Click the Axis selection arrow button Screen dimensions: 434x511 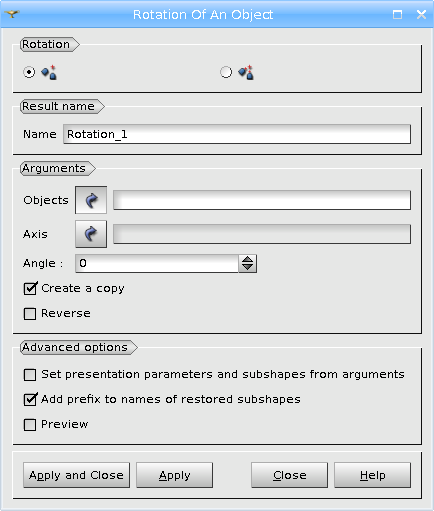click(91, 234)
